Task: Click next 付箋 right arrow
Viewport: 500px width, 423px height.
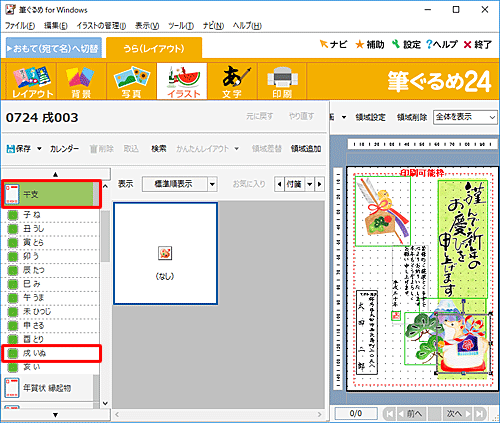Action: [x=320, y=184]
